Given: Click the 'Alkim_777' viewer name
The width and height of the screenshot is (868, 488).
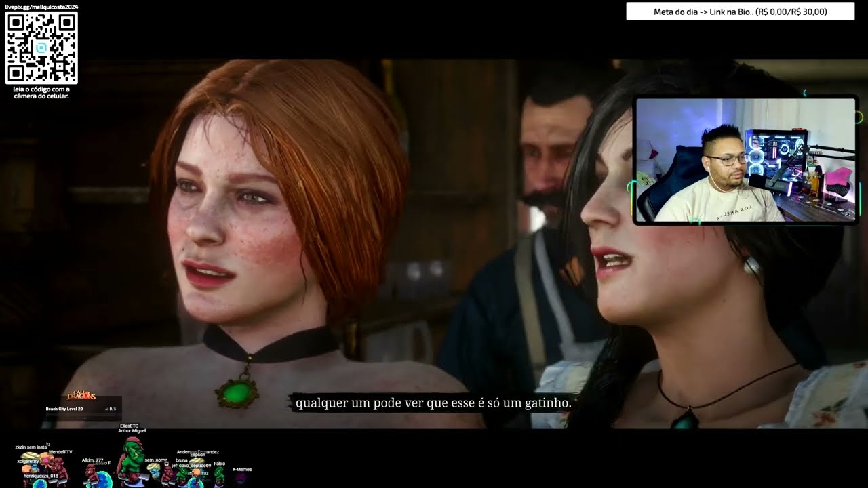Looking at the screenshot, I should (x=93, y=460).
